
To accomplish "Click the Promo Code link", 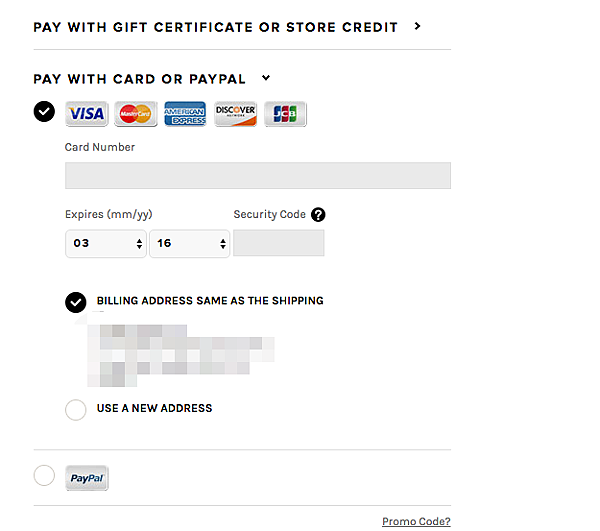I will tap(416, 521).
